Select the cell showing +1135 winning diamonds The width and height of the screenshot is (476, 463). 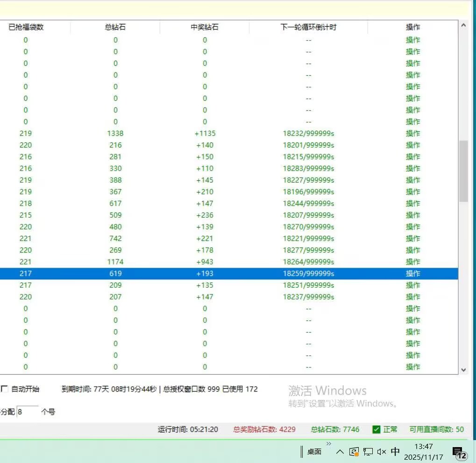[205, 133]
